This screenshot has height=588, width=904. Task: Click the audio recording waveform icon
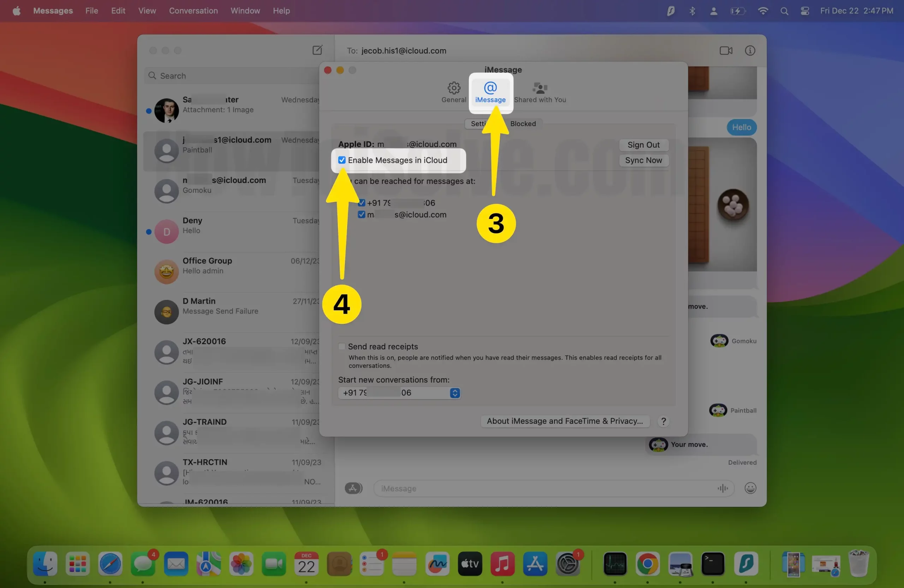pos(722,488)
